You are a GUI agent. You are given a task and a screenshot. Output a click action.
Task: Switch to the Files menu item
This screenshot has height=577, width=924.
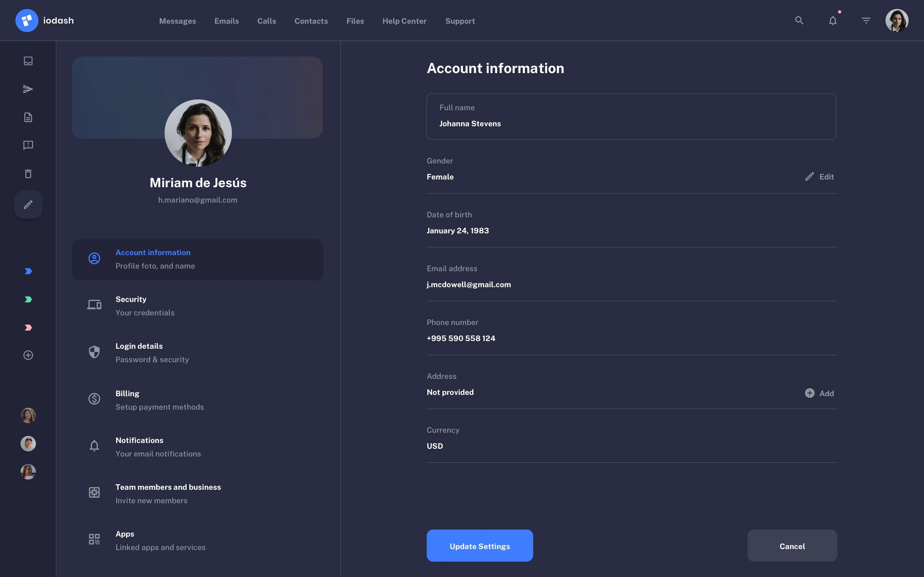pyautogui.click(x=355, y=21)
